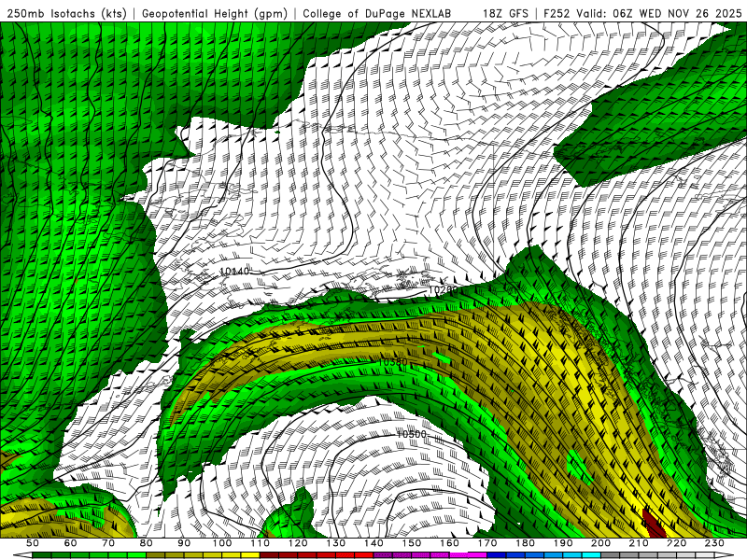747x560 pixels.
Task: Click the 220 value on the color scale
Action: pos(676,543)
